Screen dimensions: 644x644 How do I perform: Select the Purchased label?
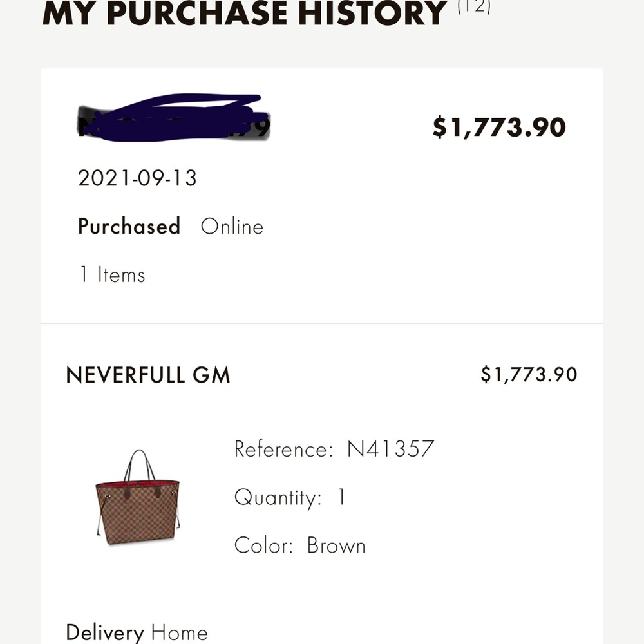pyautogui.click(x=129, y=226)
